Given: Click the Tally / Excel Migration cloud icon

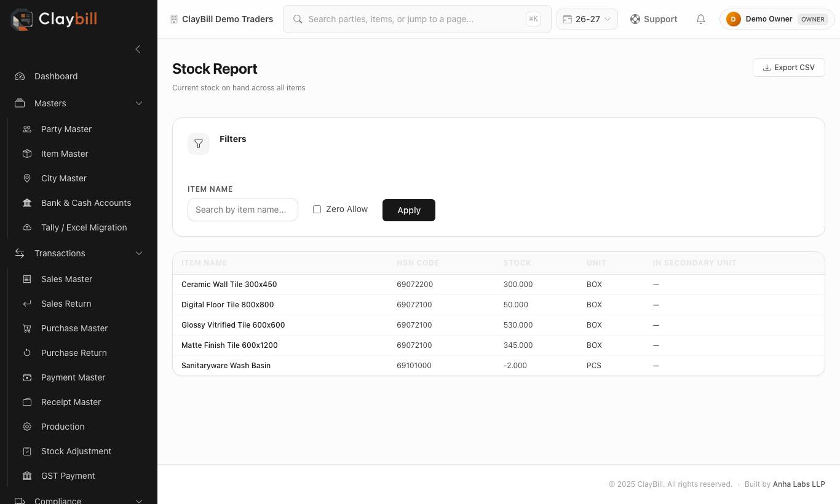Looking at the screenshot, I should pos(27,227).
